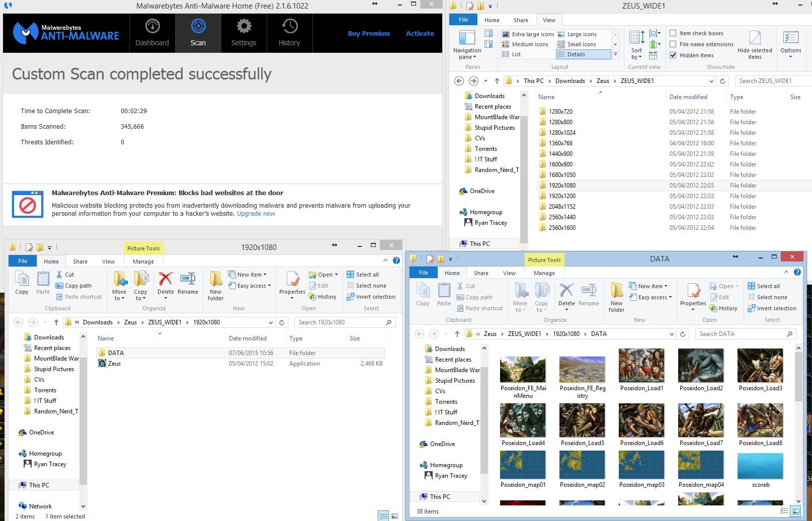Click Copy icon in 1920x1080 window clipboard group
Viewport: 812px width, 521px height.
click(x=22, y=283)
